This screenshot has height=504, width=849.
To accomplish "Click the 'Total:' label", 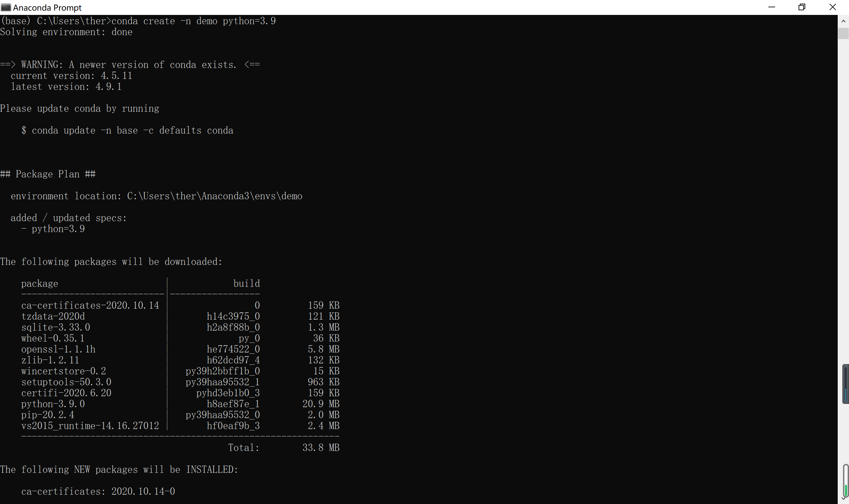I will [244, 448].
